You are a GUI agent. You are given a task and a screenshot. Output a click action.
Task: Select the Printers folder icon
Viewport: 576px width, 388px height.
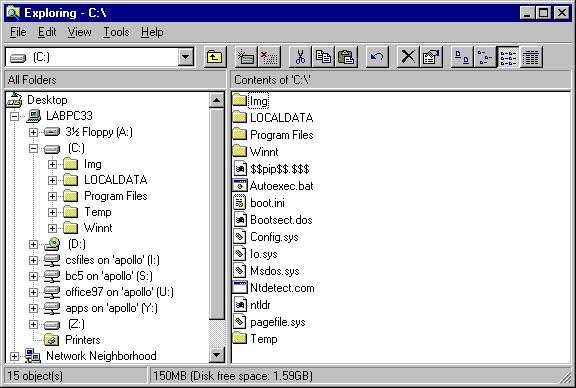pyautogui.click(x=52, y=340)
